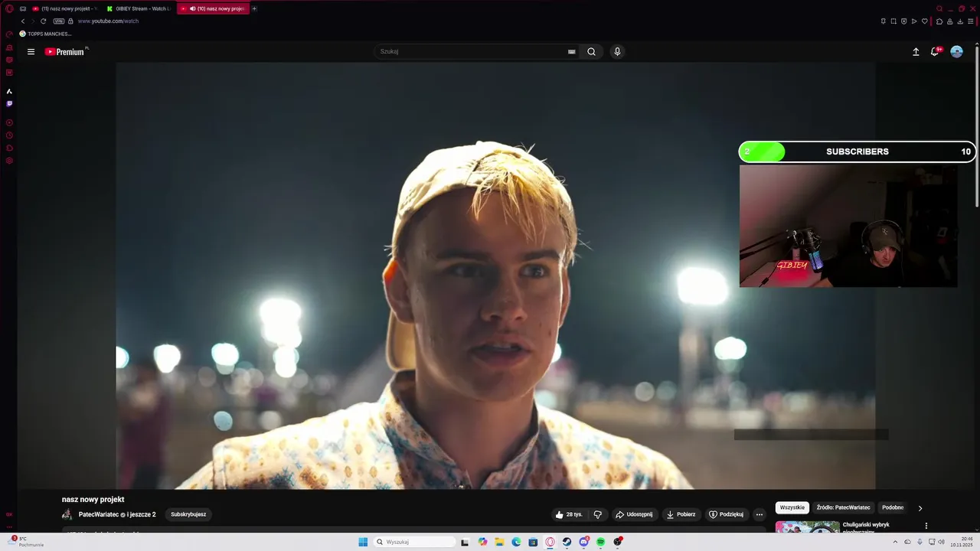Click the search magnifier button

click(x=592, y=52)
